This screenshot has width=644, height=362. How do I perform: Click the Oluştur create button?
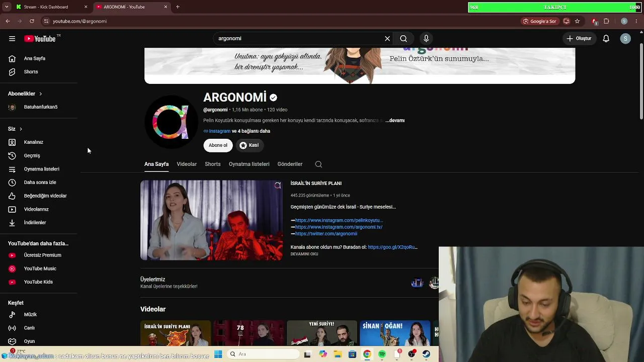579,39
